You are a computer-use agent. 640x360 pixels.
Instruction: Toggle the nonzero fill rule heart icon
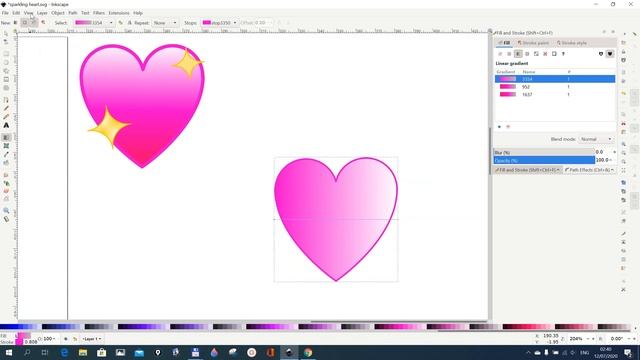(610, 54)
